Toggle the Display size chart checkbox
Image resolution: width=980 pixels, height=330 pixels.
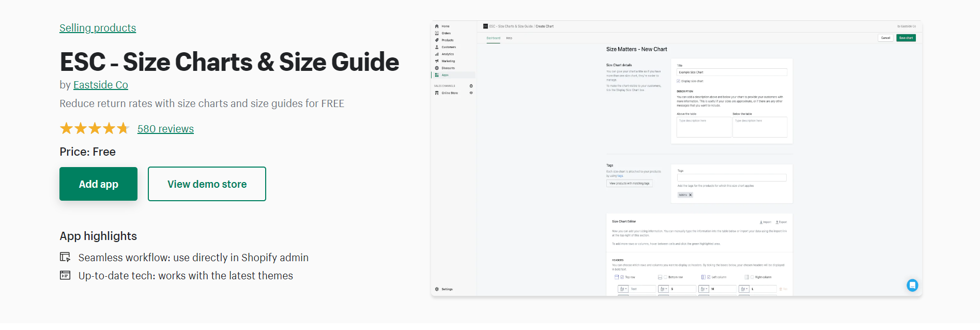click(x=679, y=81)
